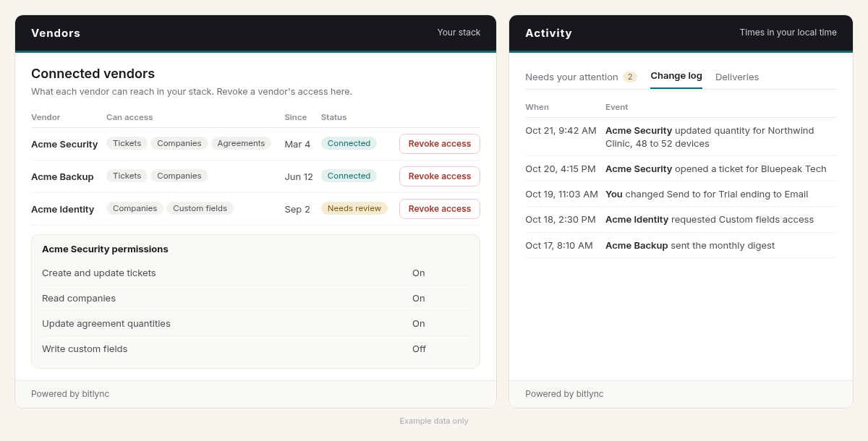Click the Update agreement quantities permission
Screen dimensions: 868x441
point(255,323)
